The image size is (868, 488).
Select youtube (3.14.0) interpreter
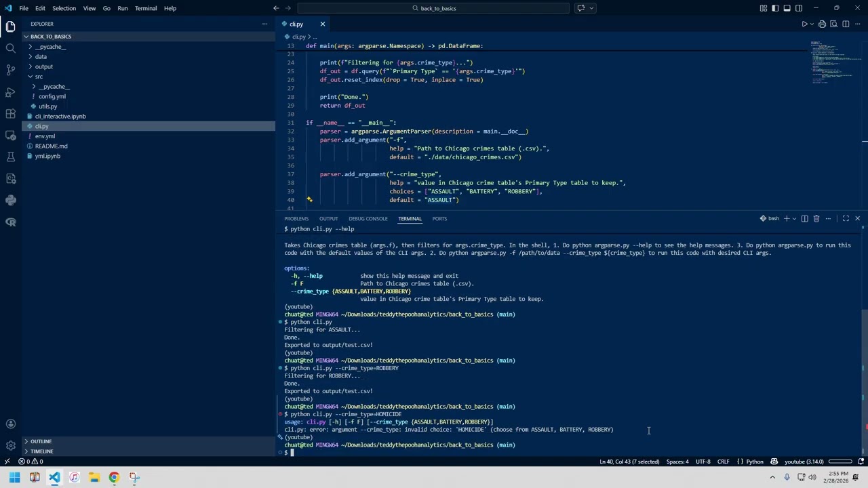804,462
